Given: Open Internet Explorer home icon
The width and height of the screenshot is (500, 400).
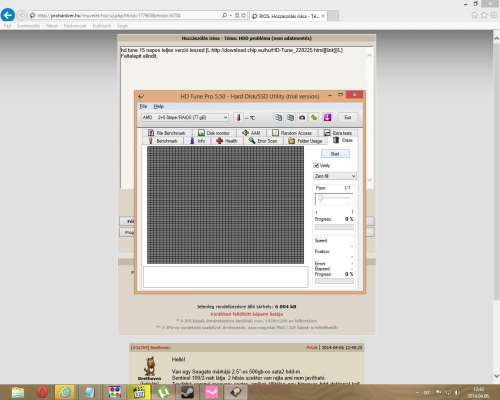Looking at the screenshot, I should (475, 15).
